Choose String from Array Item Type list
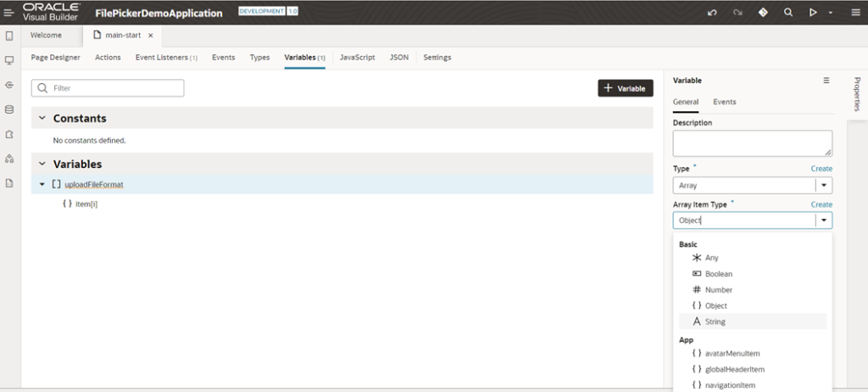The image size is (868, 392). click(x=715, y=322)
